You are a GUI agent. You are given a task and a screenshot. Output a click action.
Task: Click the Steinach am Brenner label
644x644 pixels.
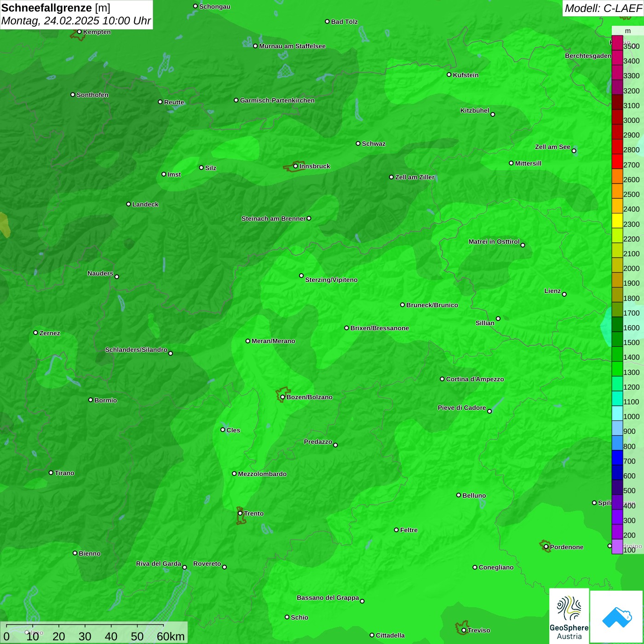tap(273, 218)
